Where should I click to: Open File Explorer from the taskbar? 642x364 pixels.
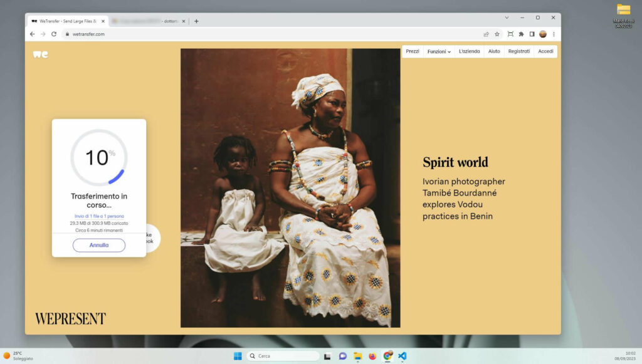pos(358,356)
